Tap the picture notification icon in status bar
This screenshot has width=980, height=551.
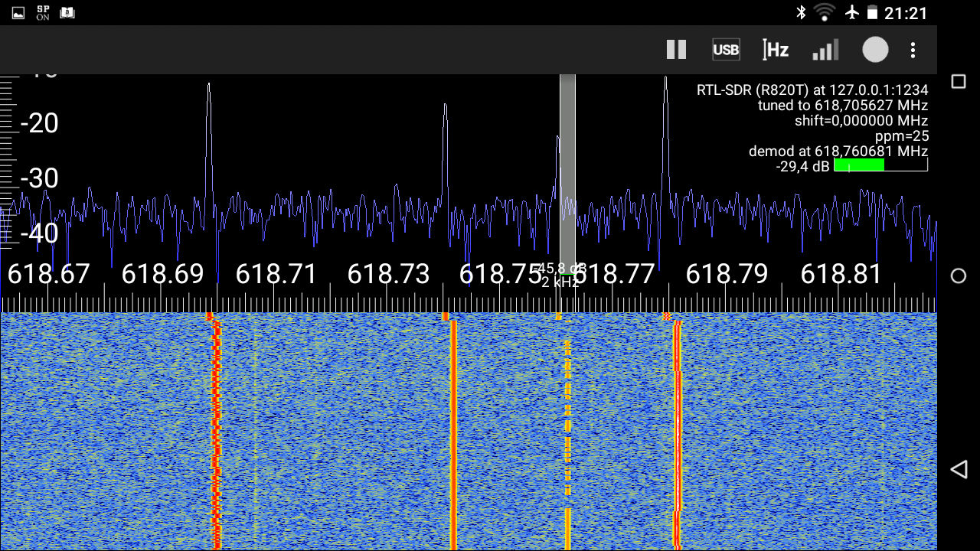pos(18,13)
